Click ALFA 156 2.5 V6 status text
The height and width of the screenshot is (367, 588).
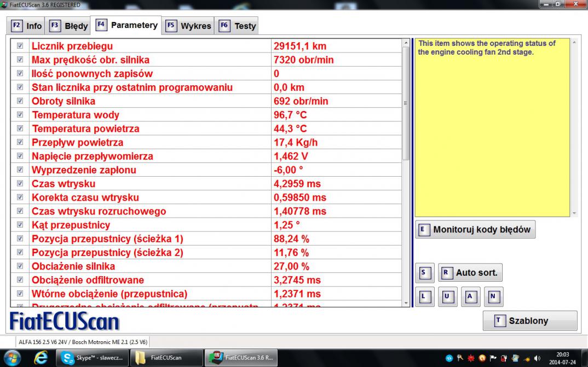click(83, 342)
